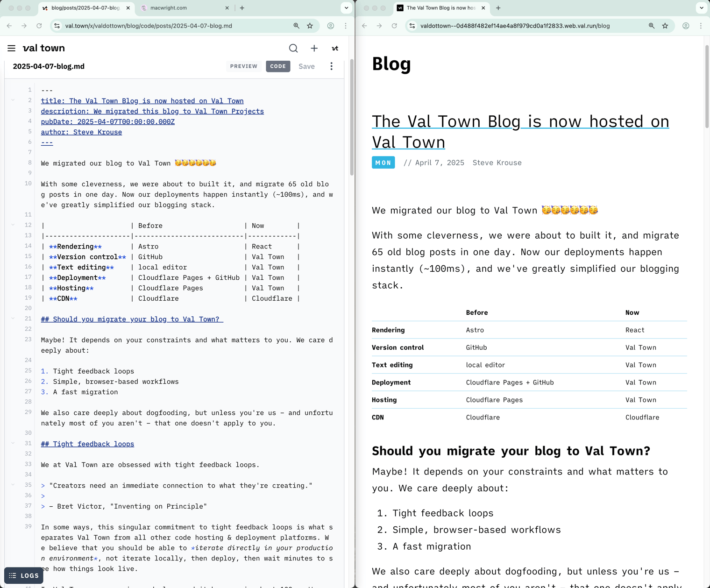The height and width of the screenshot is (588, 710).
Task: Click the Save button
Action: coord(306,66)
